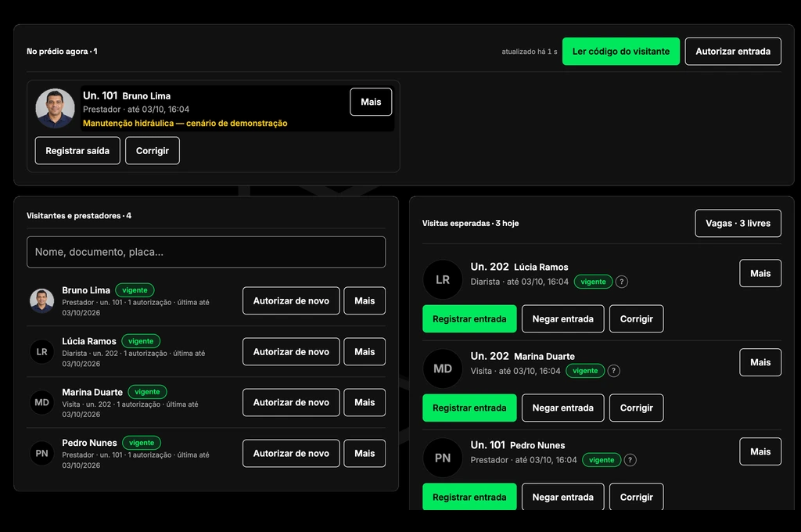801x532 pixels.
Task: Click Corrigir for Lúcia Ramos expected visit
Action: click(636, 319)
